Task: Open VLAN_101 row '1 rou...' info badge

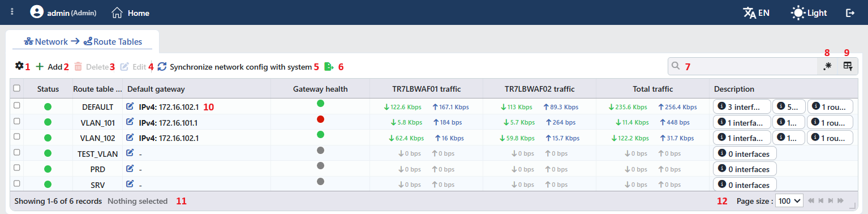Action: click(830, 122)
